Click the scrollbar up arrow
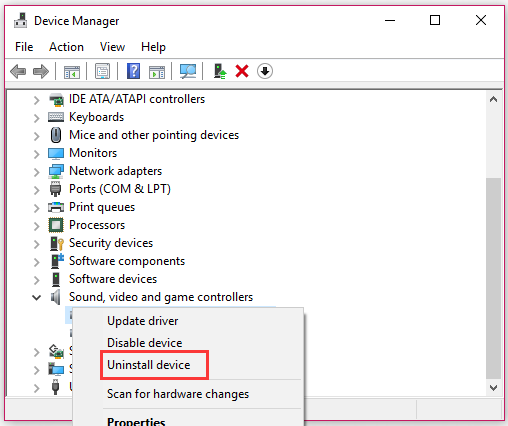This screenshot has height=426, width=508. coord(494,99)
